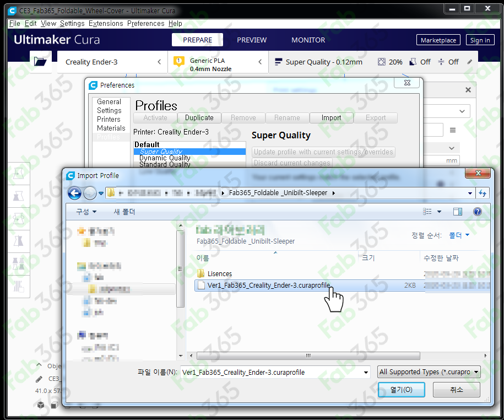
Task: Click the adhesion Off icon
Action: coord(441,62)
